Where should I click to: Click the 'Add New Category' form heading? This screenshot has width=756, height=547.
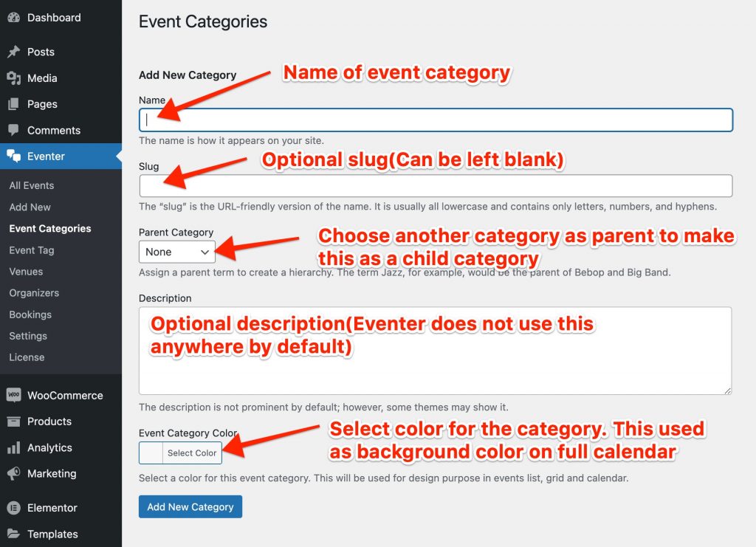tap(188, 75)
